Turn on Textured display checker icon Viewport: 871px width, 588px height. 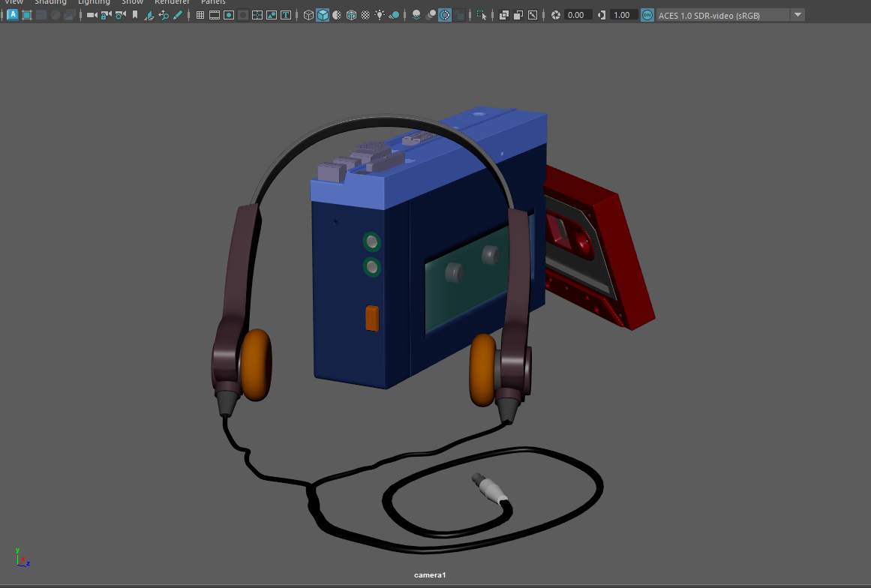(365, 15)
